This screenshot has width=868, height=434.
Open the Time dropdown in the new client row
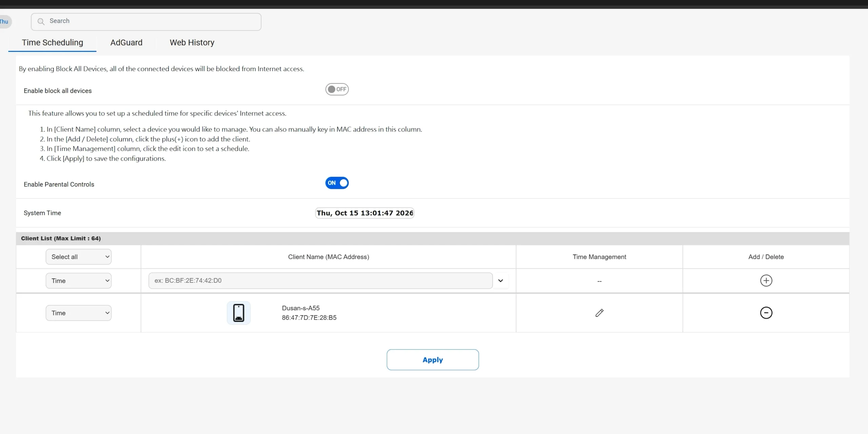coord(78,280)
